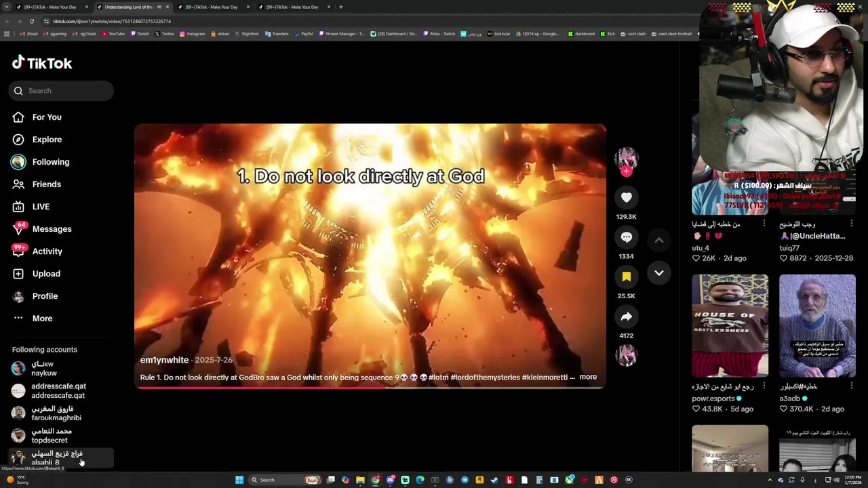
Task: Open a new browser tab with plus
Action: coord(340,7)
